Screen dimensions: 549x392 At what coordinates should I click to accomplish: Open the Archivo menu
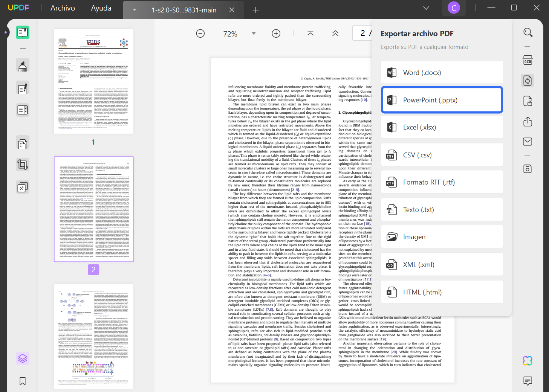63,8
